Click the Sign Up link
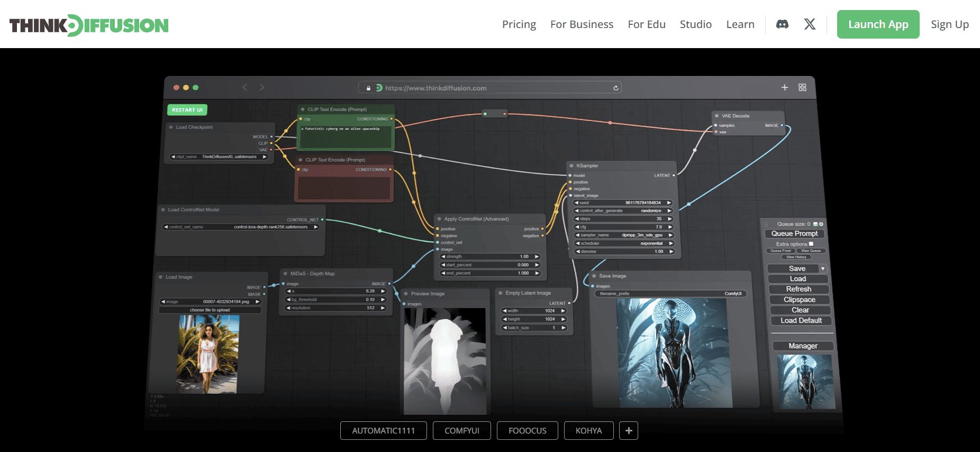This screenshot has height=452, width=980. [949, 24]
